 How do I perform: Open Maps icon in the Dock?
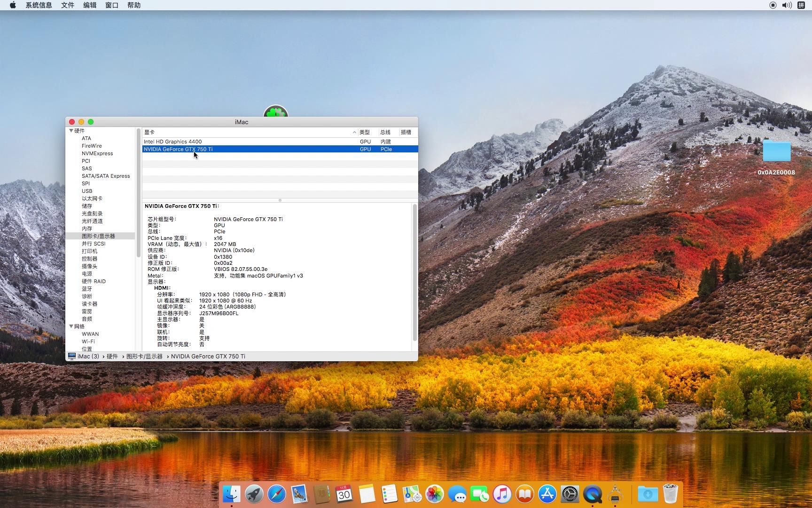[x=412, y=494]
